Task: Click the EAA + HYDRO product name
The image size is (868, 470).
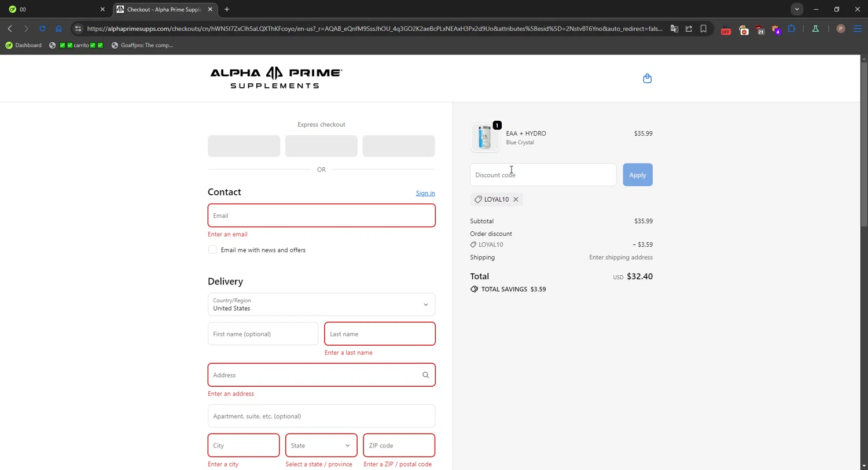Action: 526,134
